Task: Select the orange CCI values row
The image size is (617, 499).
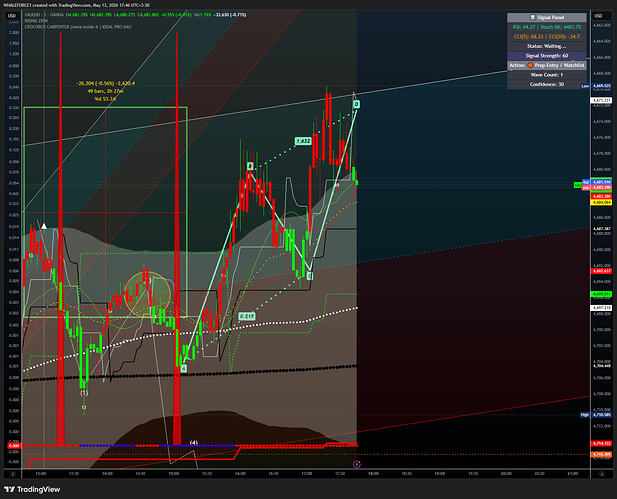Action: point(547,36)
